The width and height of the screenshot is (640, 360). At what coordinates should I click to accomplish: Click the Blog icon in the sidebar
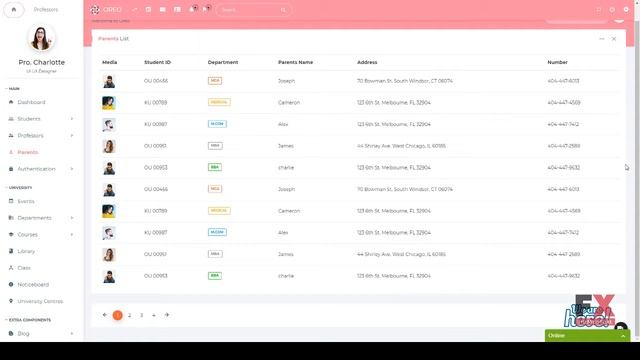[x=11, y=333]
